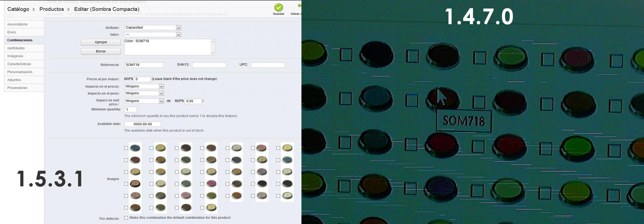Tick the blue-outlined checkbox in the Imagen grid's top row

coord(151,148)
